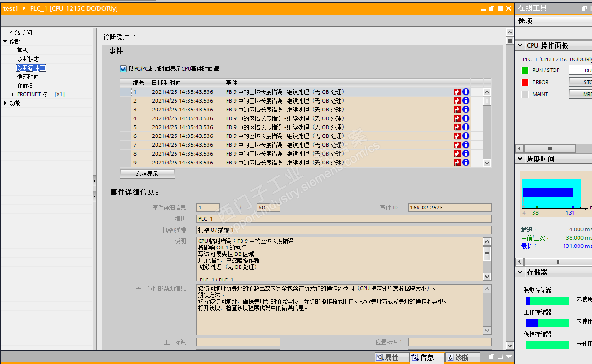Expand the 功能 tree node

tap(5, 103)
